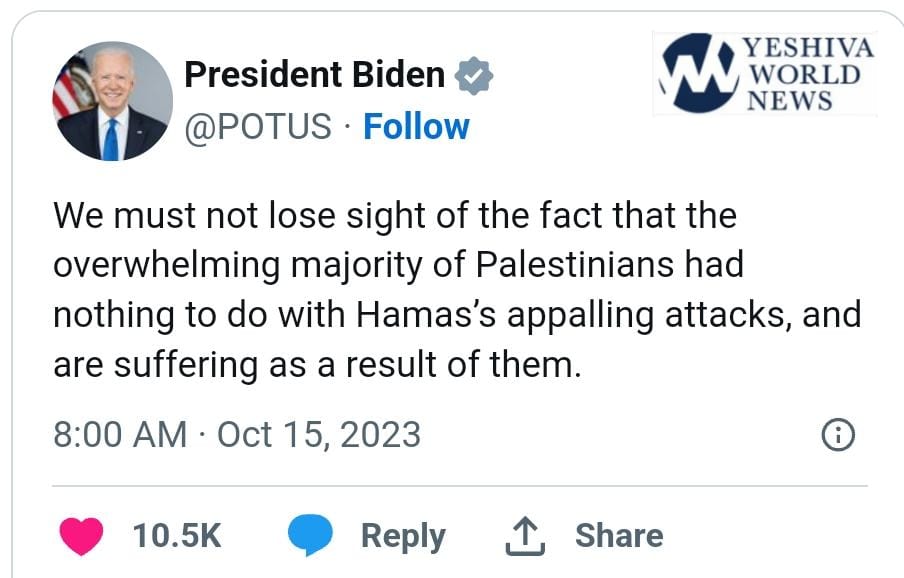Click the 10.5K likes count
The height and width of the screenshot is (578, 904).
pos(177,536)
